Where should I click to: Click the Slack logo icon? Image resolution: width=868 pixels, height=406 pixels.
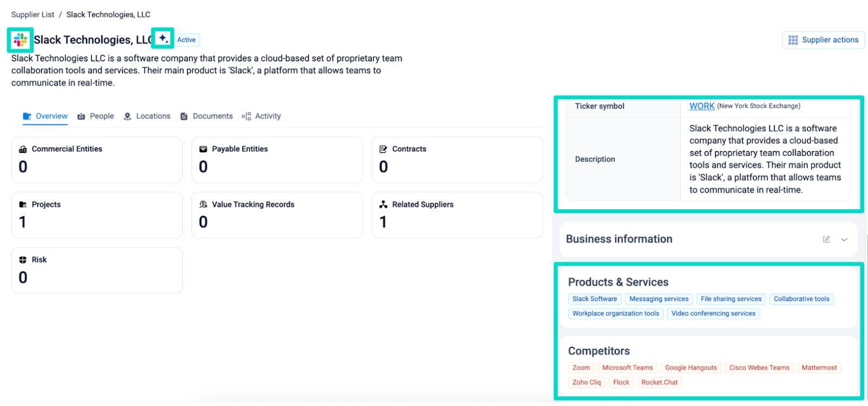coord(20,40)
